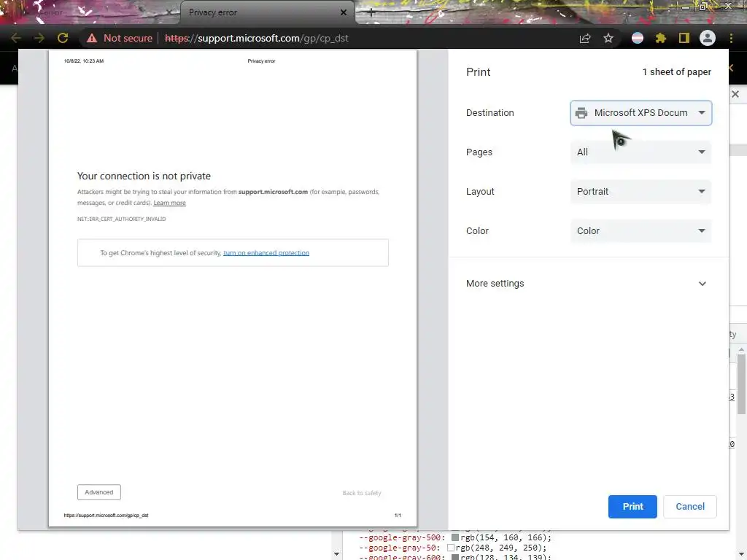This screenshot has height=560, width=747.
Task: Open the profile avatar menu
Action: tap(708, 38)
